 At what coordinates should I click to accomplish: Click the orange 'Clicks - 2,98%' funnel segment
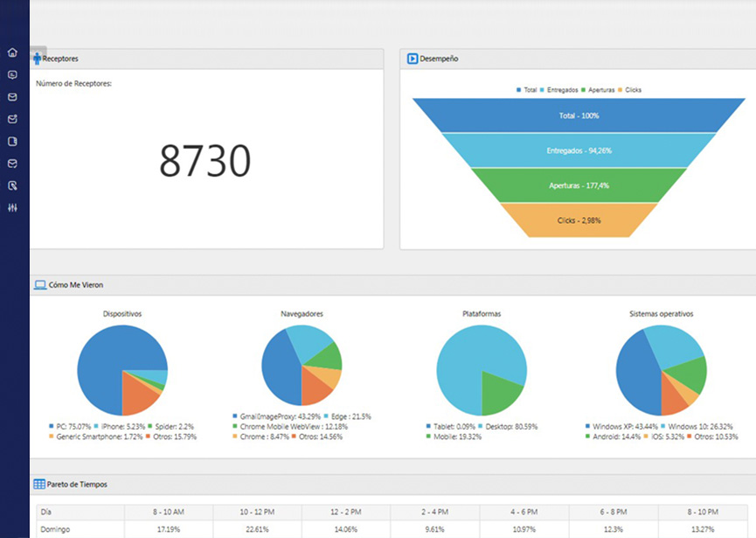[x=579, y=220]
